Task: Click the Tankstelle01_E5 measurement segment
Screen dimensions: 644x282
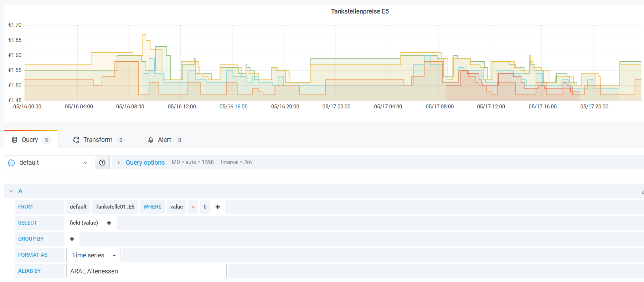Action: [115, 207]
